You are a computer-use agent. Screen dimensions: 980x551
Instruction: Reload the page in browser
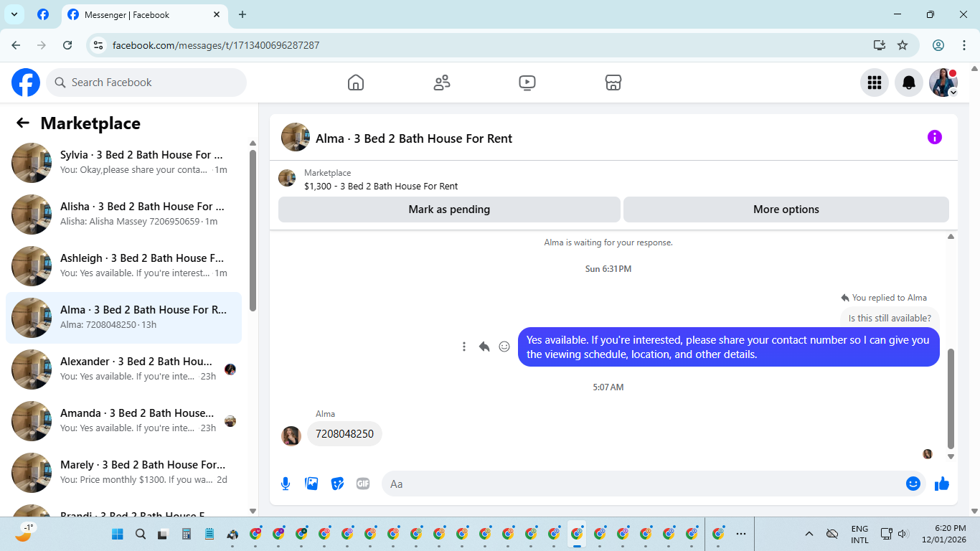tap(67, 45)
